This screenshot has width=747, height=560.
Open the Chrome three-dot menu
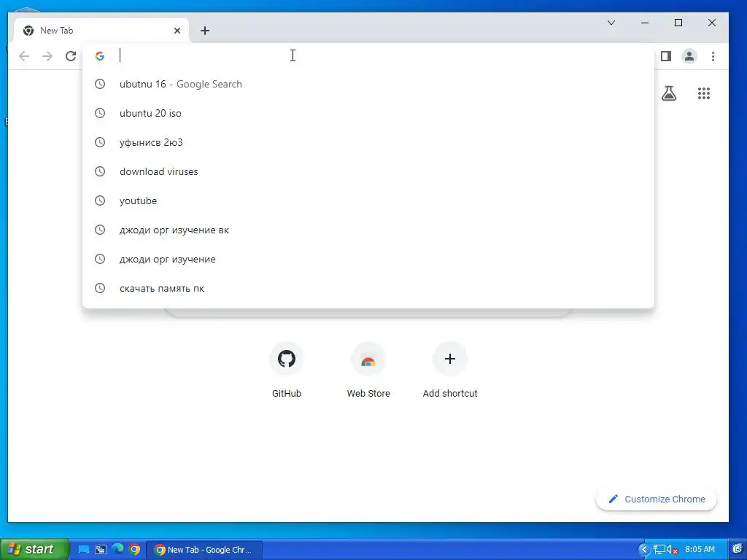pos(713,56)
